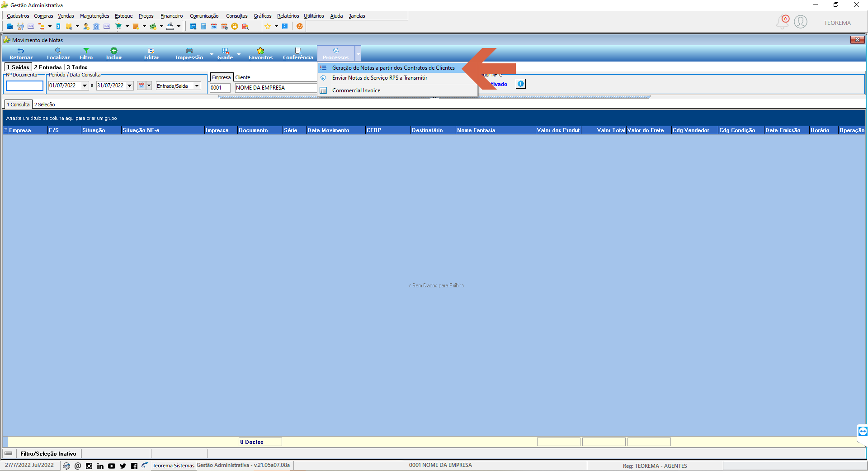Screen dimensions: 868x471
Task: Click the Filtro/Seleção Inativo status panel
Action: point(48,454)
